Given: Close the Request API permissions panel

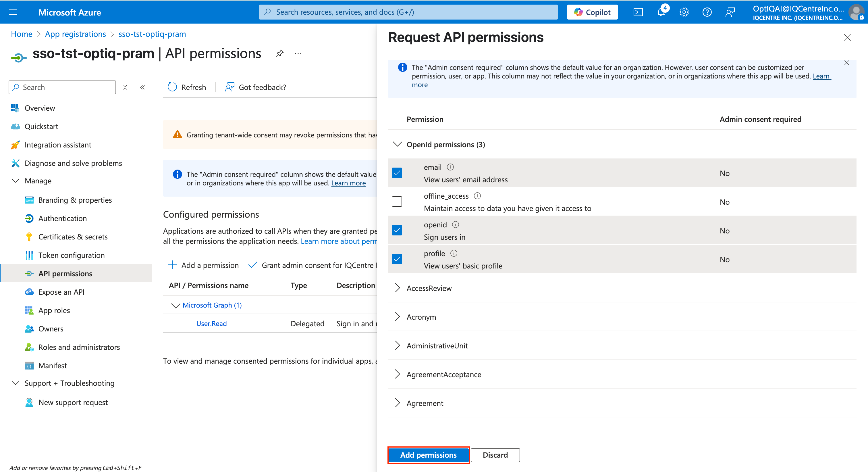Looking at the screenshot, I should [x=847, y=37].
